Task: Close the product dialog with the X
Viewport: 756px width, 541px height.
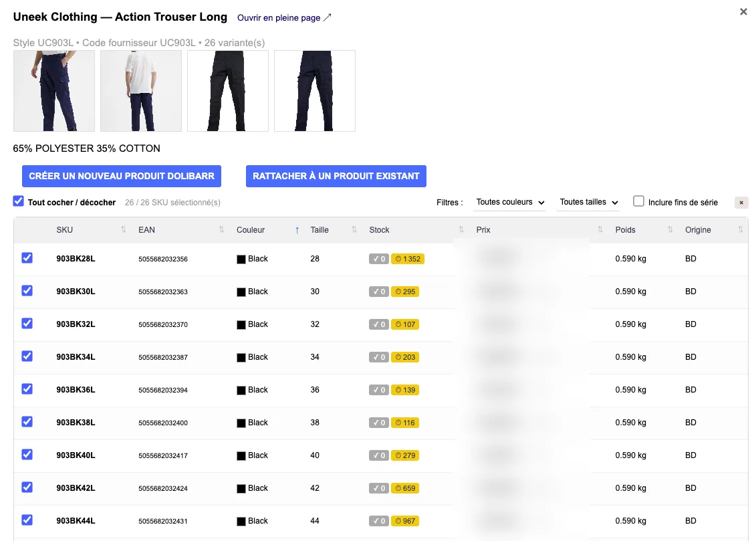Action: 743,11
